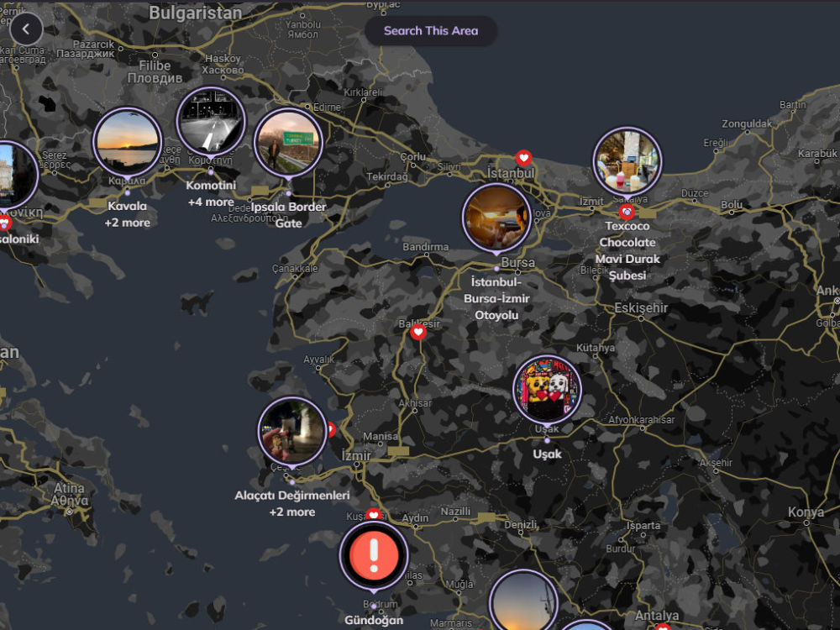Click the Zonguldak city label

coord(747,123)
